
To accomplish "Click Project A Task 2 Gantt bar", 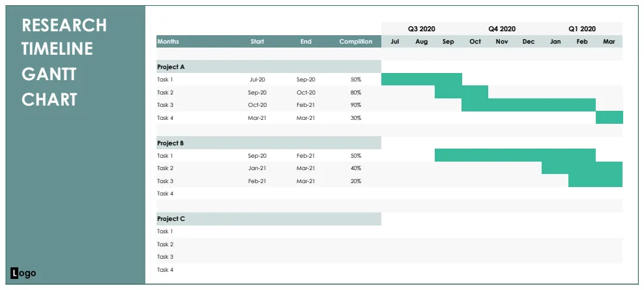I will coord(461,92).
